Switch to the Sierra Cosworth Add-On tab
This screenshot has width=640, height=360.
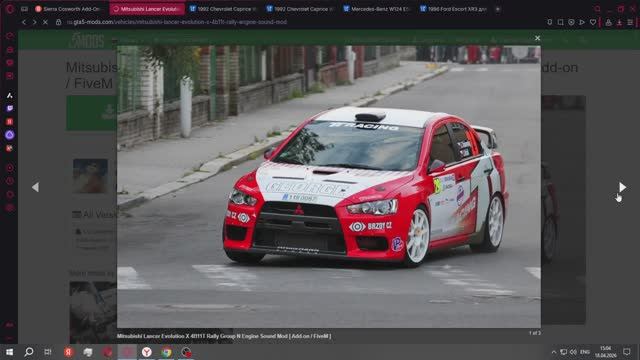pos(69,9)
